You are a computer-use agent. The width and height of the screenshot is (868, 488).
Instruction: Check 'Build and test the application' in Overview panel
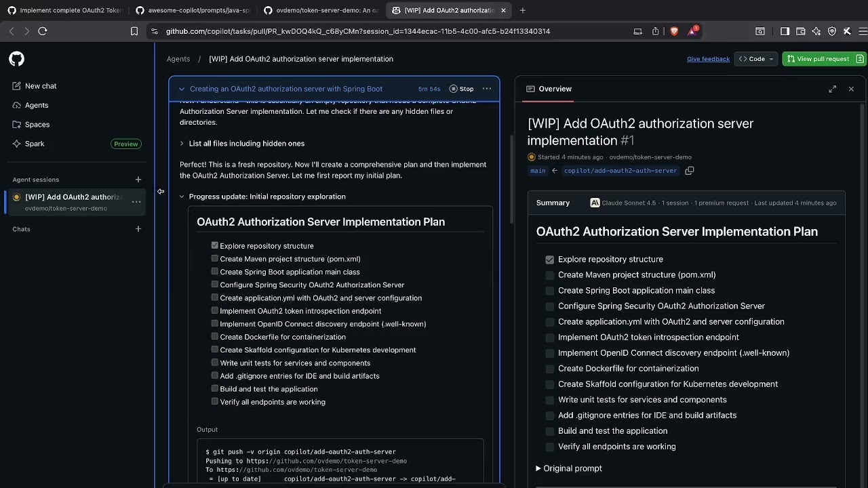click(550, 431)
